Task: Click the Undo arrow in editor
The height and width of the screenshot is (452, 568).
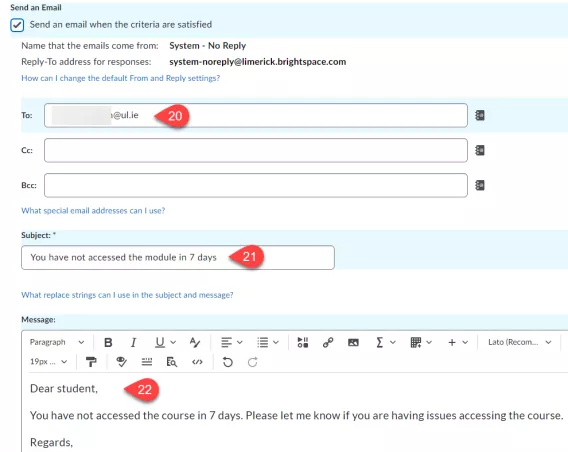Action: pos(227,362)
